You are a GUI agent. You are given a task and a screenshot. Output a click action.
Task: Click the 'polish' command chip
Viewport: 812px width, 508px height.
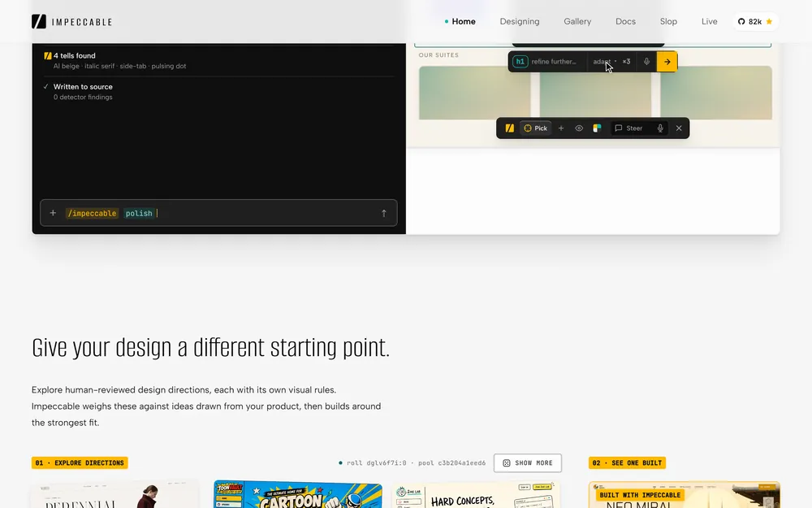click(x=139, y=213)
